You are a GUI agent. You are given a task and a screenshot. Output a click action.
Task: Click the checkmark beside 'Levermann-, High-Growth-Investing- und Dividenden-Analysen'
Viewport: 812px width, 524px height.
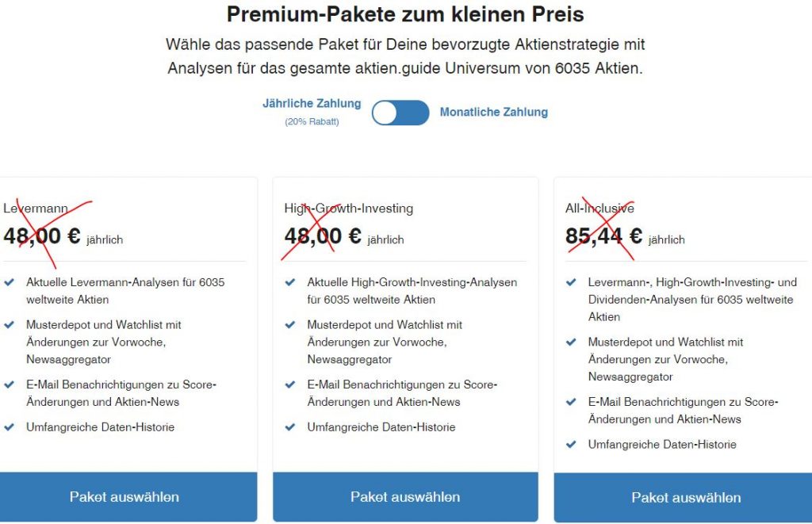click(x=569, y=282)
